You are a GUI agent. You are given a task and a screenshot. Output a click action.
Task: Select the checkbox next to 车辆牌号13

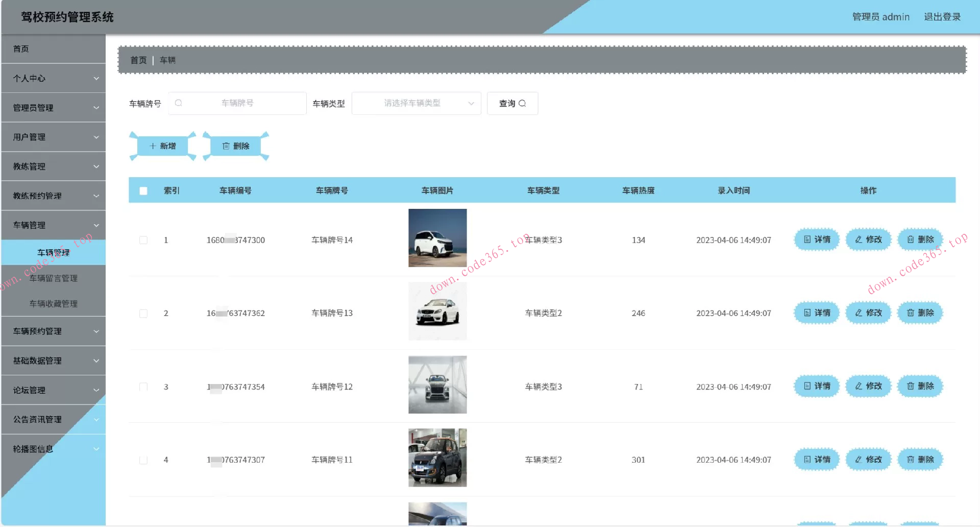143,313
